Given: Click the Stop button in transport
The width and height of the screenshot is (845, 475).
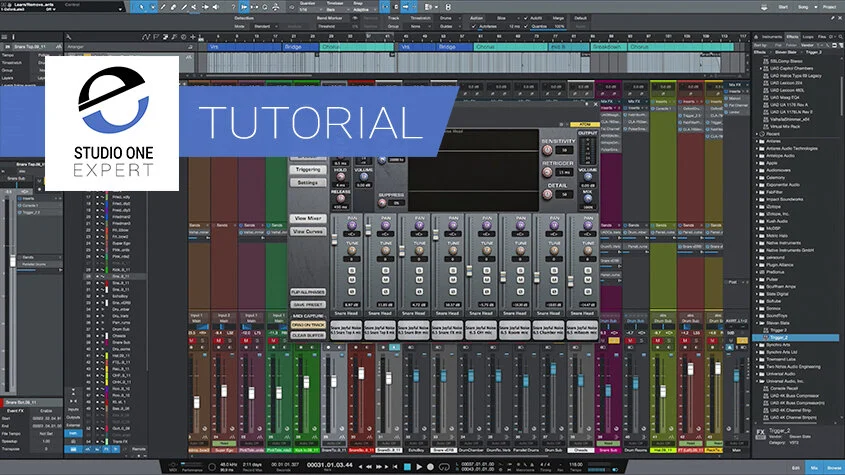Looking at the screenshot, I should [x=407, y=467].
